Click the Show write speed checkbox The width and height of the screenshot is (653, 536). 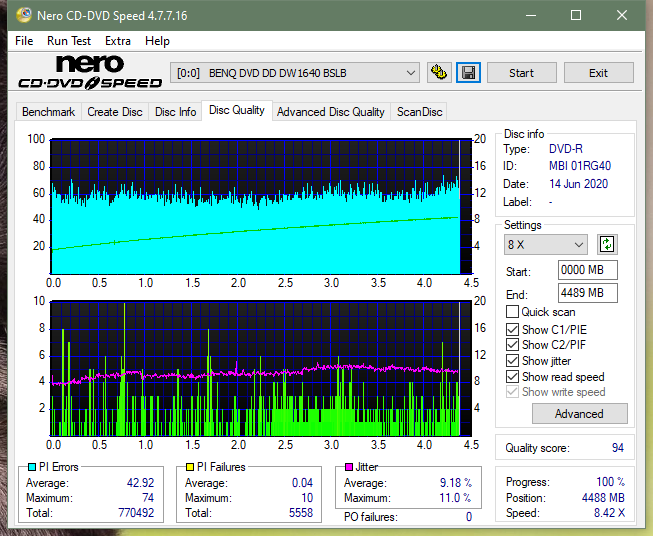point(512,392)
